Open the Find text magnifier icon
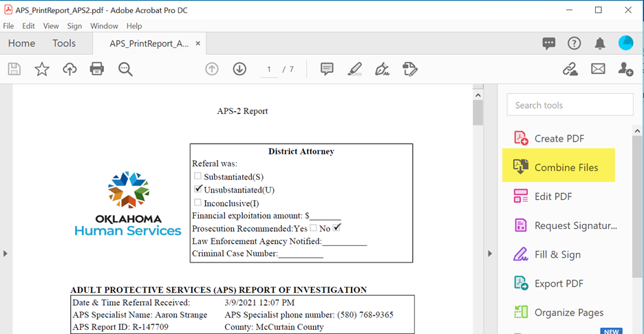Screen dimensions: 644x334 click(x=125, y=69)
